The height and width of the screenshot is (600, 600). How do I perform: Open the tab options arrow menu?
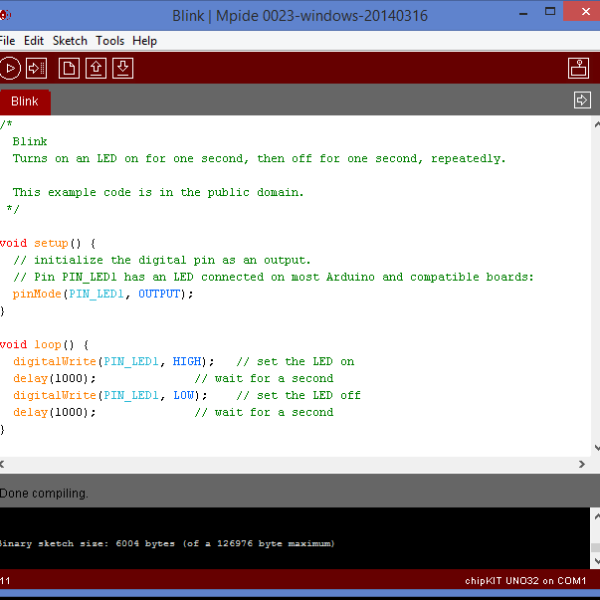coord(582,100)
